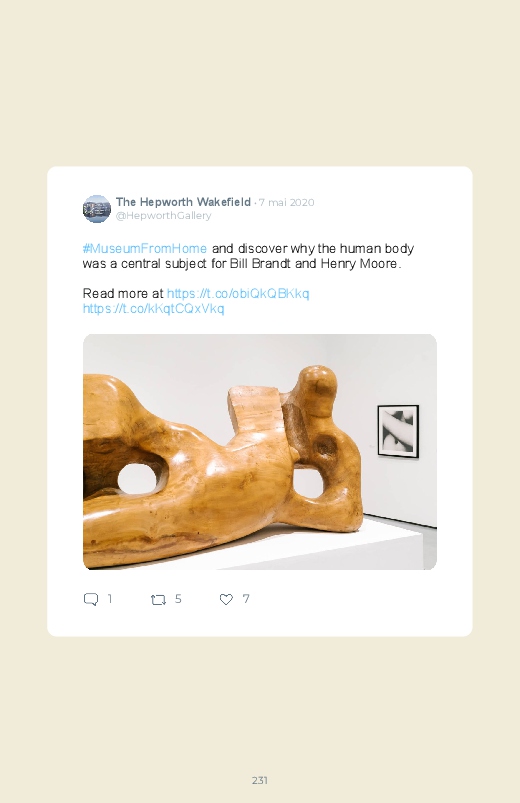Click The Hepworth Wakefield account name
Image resolution: width=520 pixels, height=803 pixels.
[x=183, y=202]
